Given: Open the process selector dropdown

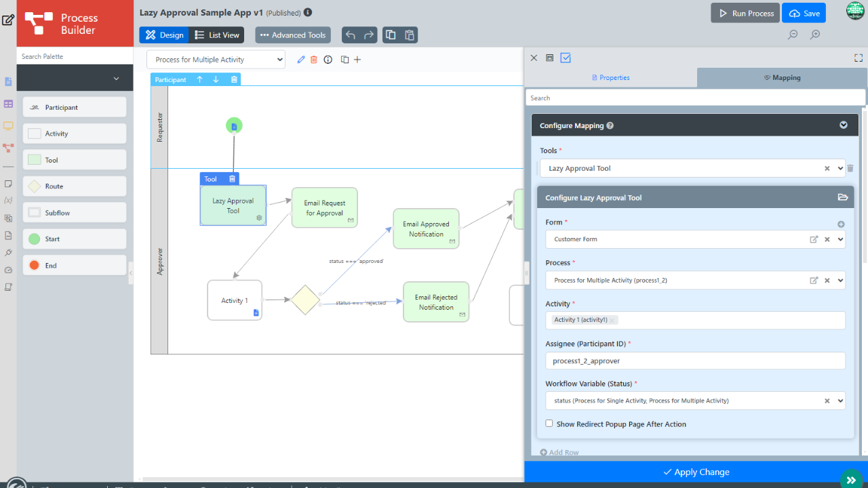Looking at the screenshot, I should tap(216, 60).
